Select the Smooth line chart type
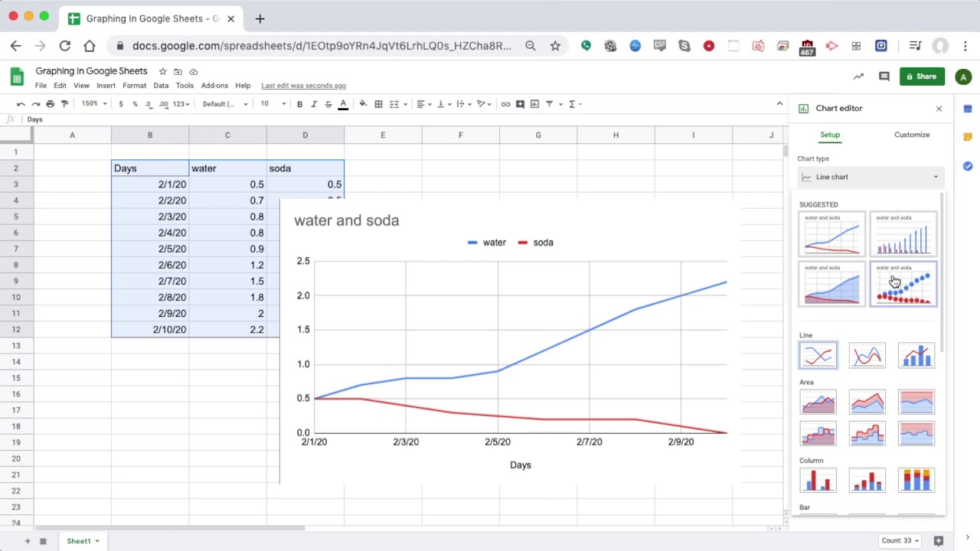Image resolution: width=980 pixels, height=551 pixels. (867, 356)
